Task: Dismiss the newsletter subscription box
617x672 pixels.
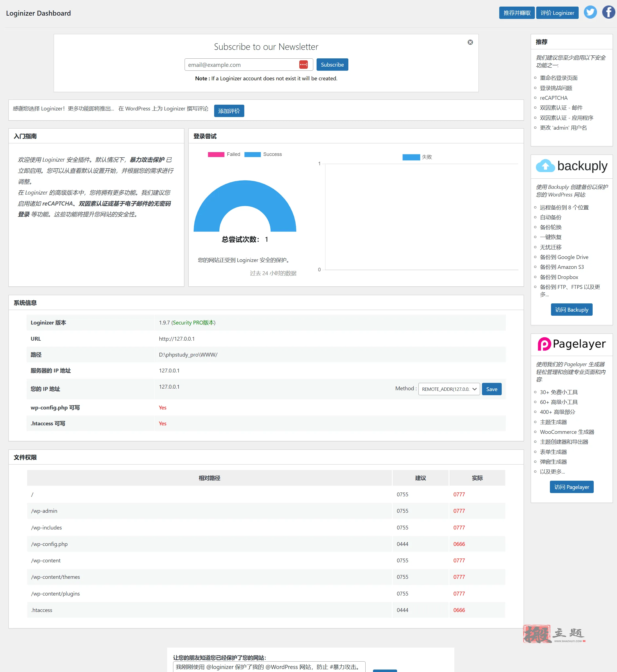Action: click(x=470, y=42)
